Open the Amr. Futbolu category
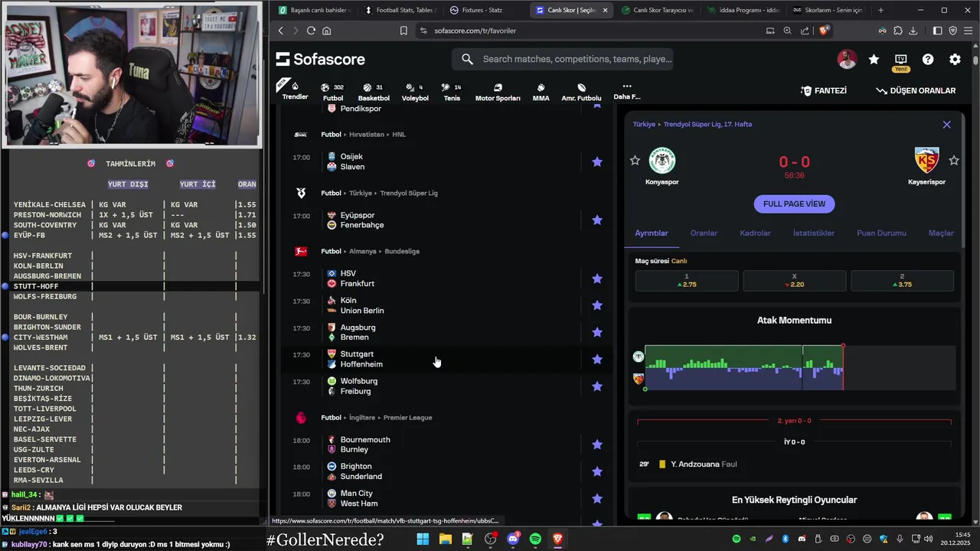Screen dimensions: 980x551 click(x=581, y=92)
